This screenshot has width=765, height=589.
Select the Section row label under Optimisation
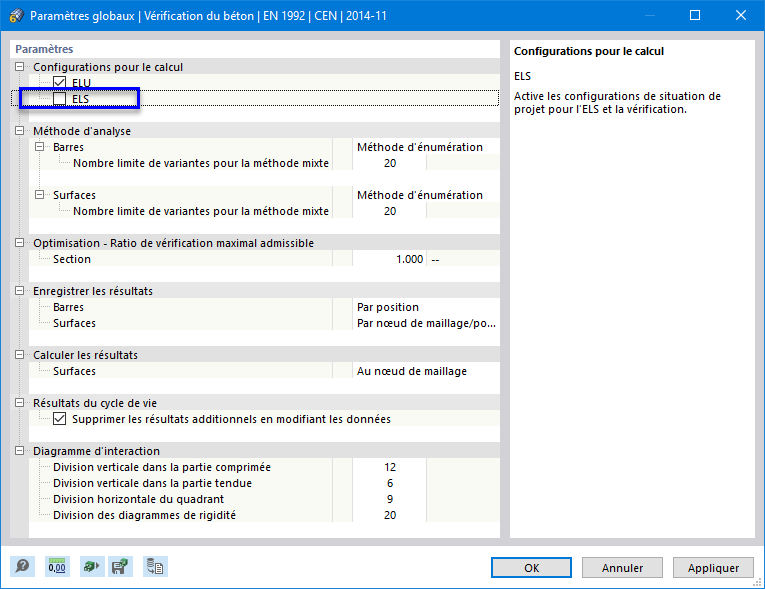click(72, 259)
